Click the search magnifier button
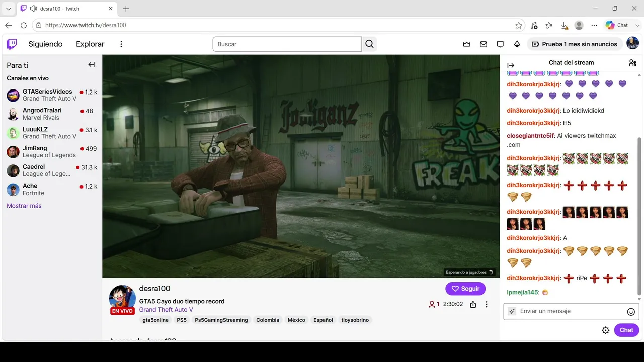 coord(370,44)
